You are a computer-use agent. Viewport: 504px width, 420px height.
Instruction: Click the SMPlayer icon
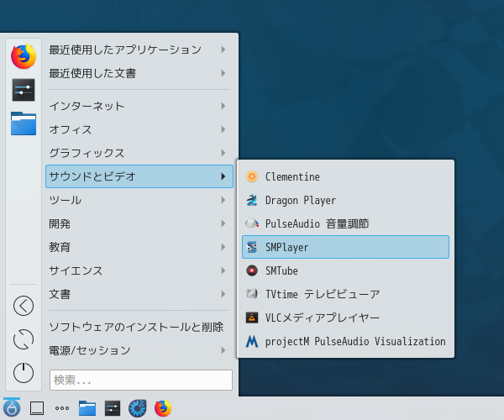252,247
